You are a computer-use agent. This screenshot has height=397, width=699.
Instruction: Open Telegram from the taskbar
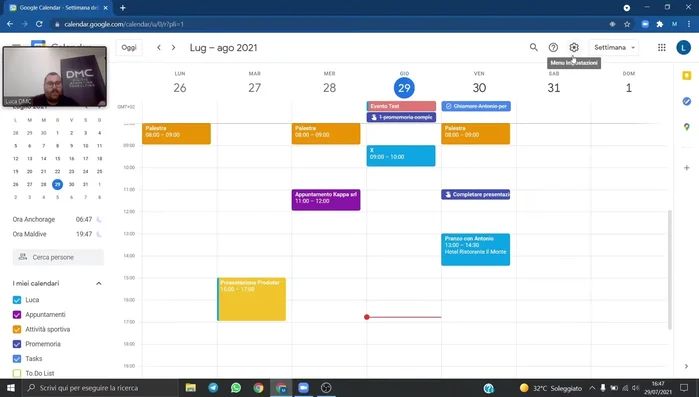[213, 388]
